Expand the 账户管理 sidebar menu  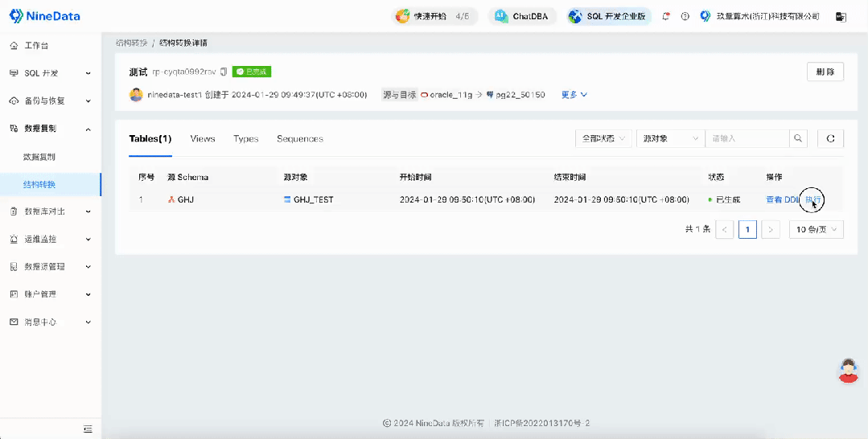(51, 294)
